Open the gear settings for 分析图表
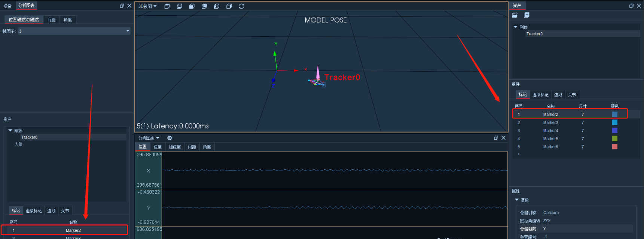644x239 pixels. (x=170, y=138)
